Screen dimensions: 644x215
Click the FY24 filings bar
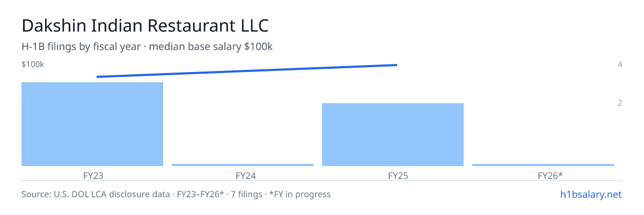(x=243, y=165)
